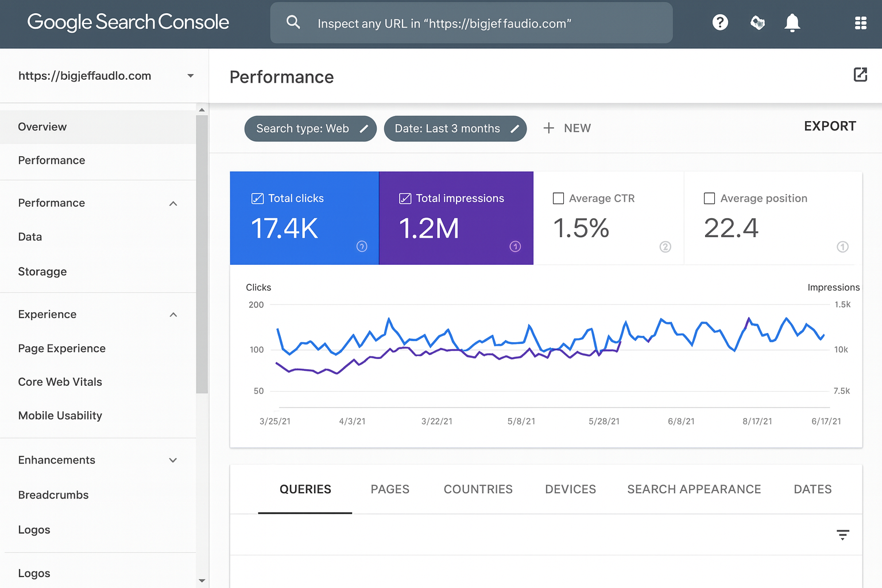The width and height of the screenshot is (882, 588).
Task: Click the EXPORT button
Action: tap(830, 126)
